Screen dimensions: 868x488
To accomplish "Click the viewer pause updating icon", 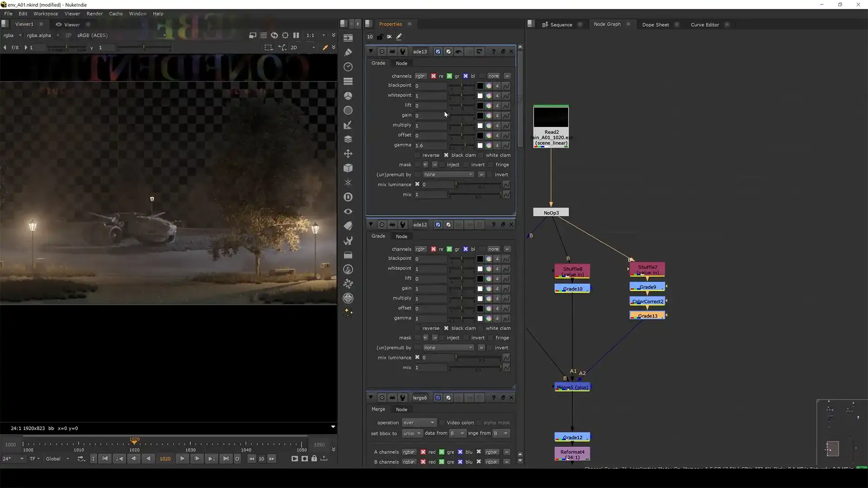I will pyautogui.click(x=296, y=35).
